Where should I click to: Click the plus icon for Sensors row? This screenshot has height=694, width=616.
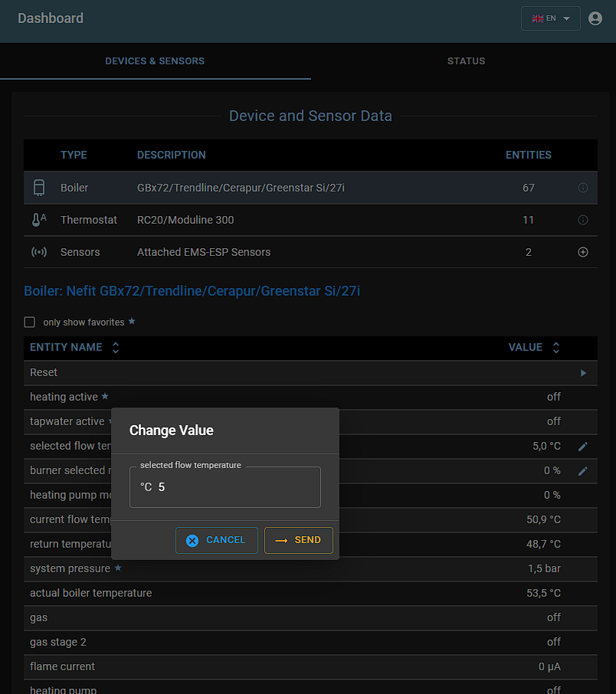583,252
